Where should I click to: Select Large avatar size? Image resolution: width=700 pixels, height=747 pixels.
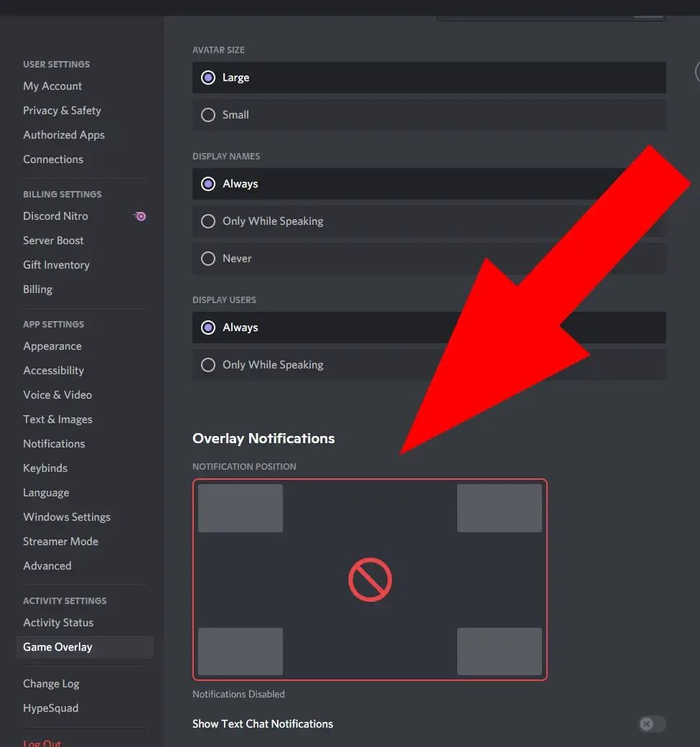coord(429,78)
